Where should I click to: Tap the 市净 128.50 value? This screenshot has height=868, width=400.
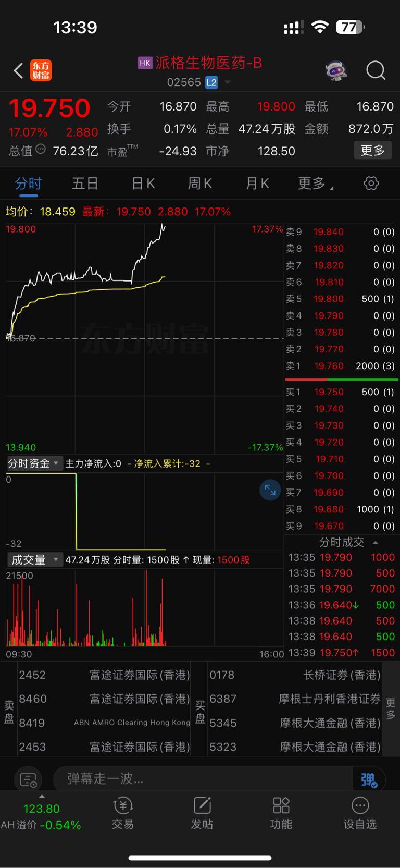(276, 151)
